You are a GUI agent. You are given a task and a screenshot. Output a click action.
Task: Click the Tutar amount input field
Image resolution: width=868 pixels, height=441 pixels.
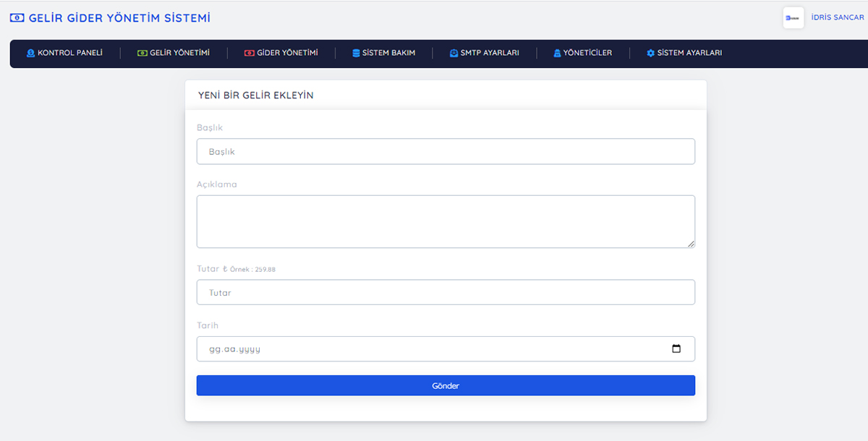point(446,293)
